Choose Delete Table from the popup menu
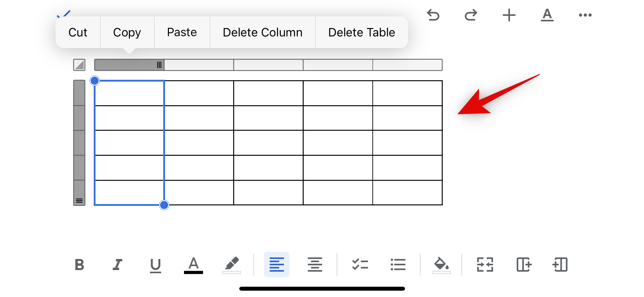Viewport: 644px width, 297px height. (x=361, y=32)
